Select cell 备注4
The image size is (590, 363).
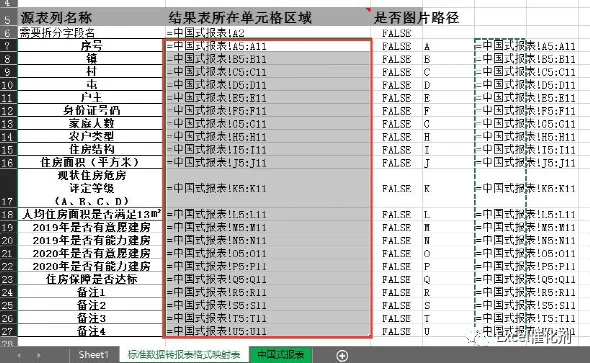tap(90, 331)
